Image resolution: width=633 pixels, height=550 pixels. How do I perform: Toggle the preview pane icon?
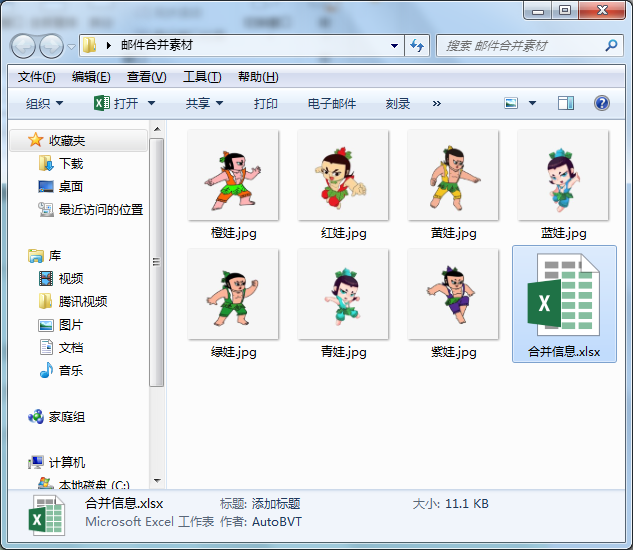566,103
